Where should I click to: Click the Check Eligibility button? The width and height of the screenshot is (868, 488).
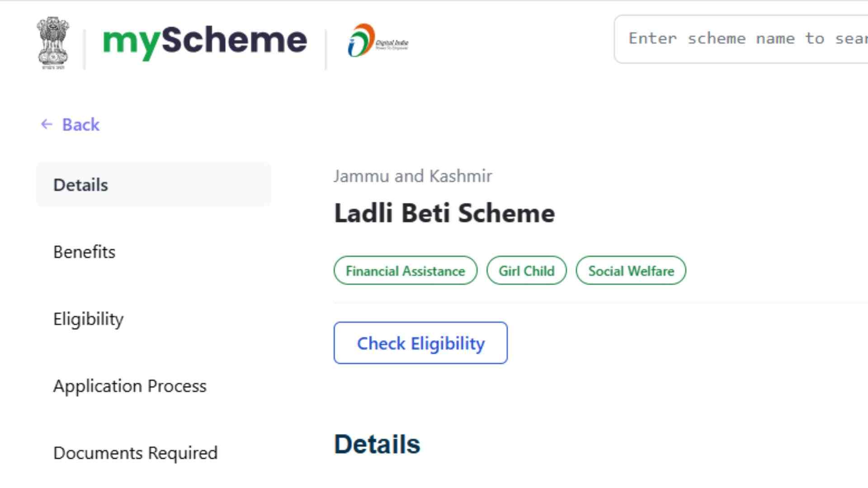pos(420,343)
